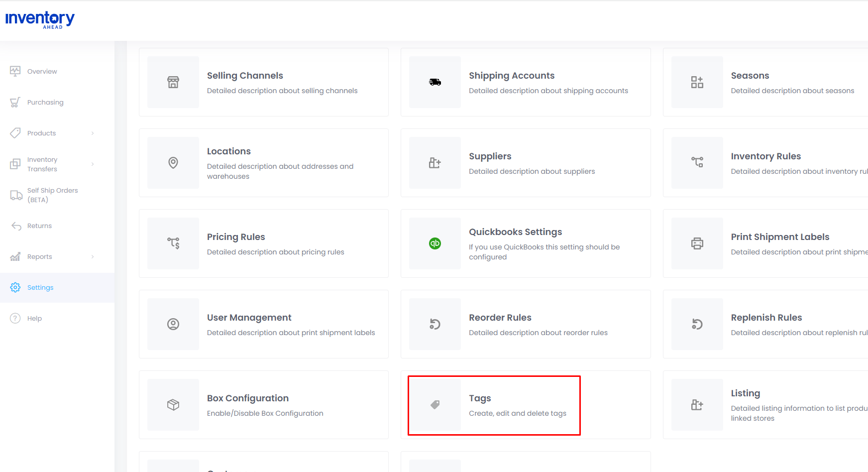Click the Print Shipment Labels printer icon
The height and width of the screenshot is (472, 868).
pyautogui.click(x=697, y=243)
